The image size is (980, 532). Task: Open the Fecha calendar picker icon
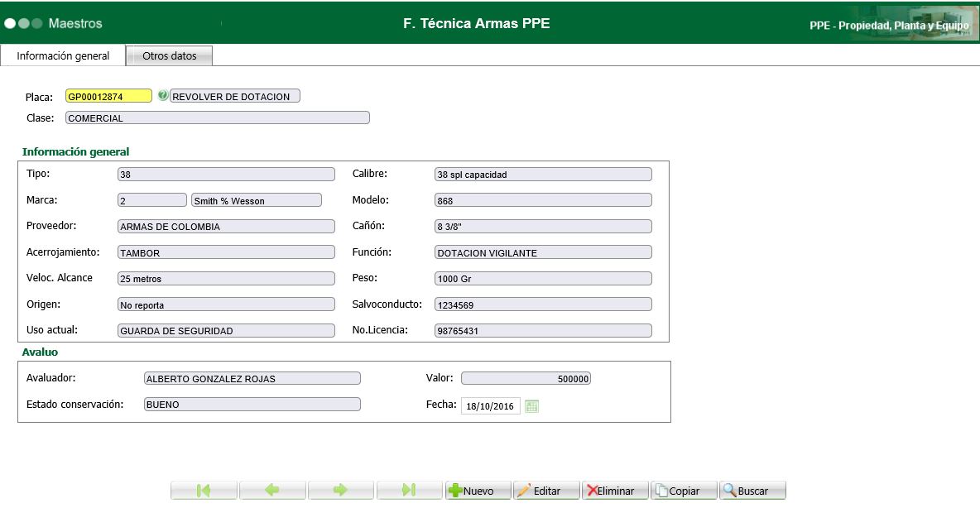click(532, 406)
